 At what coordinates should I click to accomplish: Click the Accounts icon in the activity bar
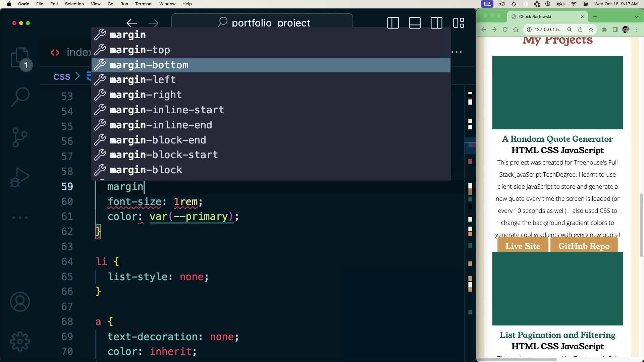(20, 302)
